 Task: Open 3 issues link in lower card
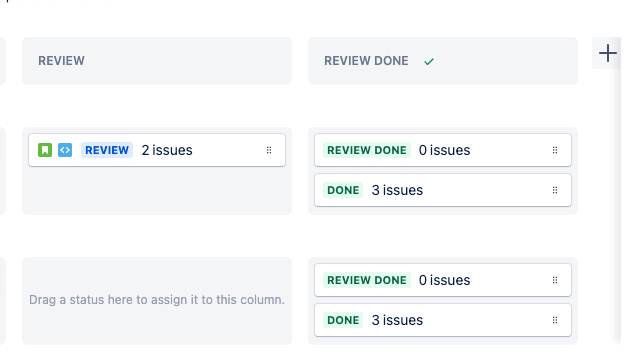click(397, 320)
